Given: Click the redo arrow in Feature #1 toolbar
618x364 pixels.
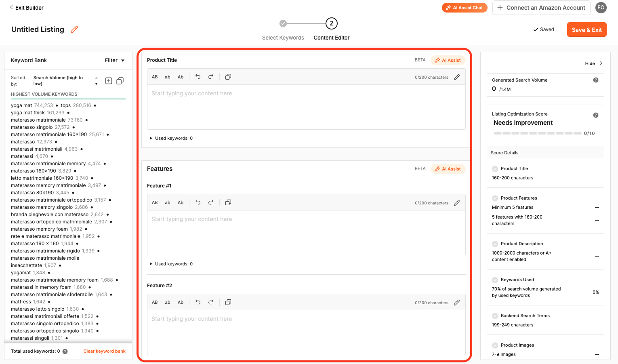Looking at the screenshot, I should (211, 202).
